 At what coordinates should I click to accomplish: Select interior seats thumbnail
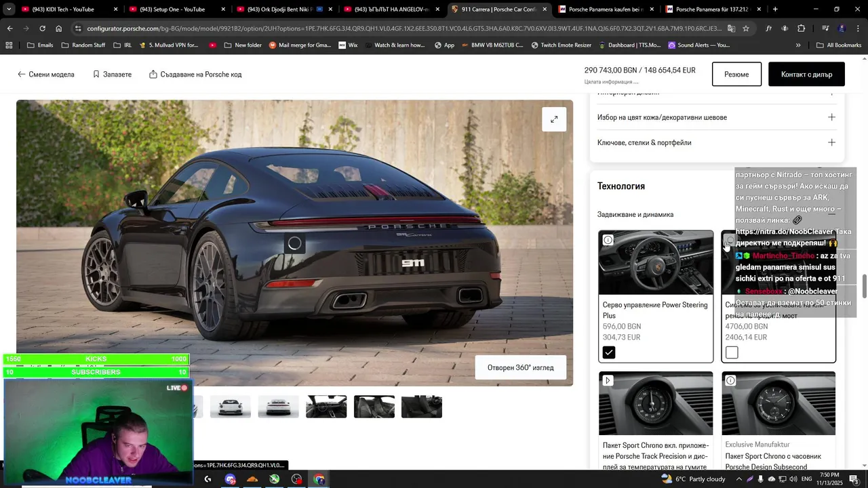374,407
